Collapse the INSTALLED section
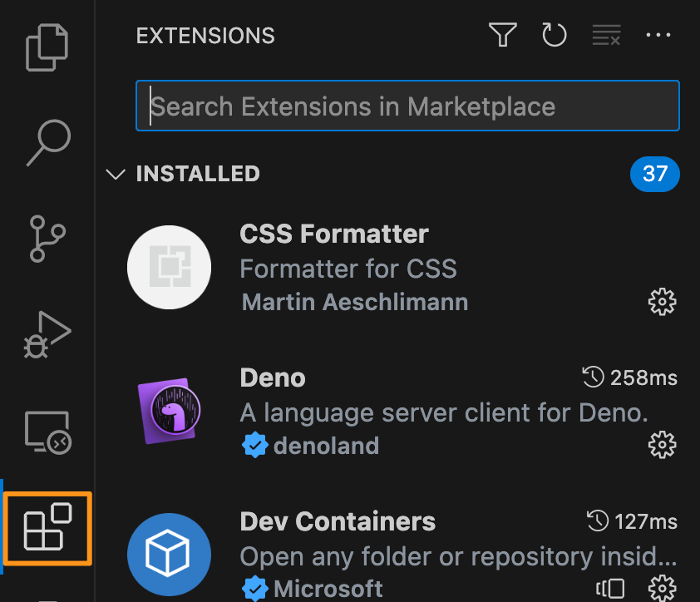 pyautogui.click(x=115, y=174)
